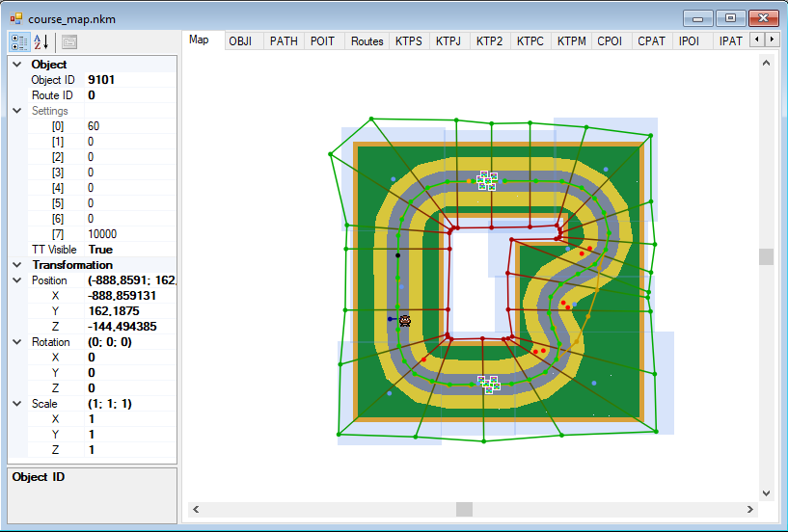
Task: Select the Rotation (0; 0; 0) value
Action: pos(130,342)
